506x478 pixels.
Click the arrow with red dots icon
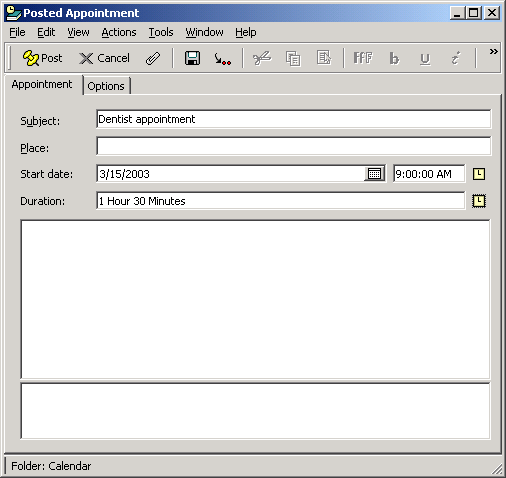click(222, 59)
